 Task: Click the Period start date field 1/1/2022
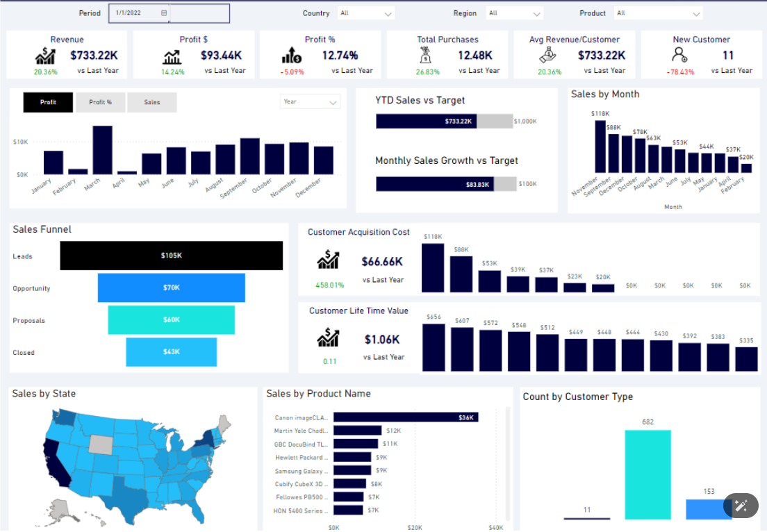click(139, 13)
